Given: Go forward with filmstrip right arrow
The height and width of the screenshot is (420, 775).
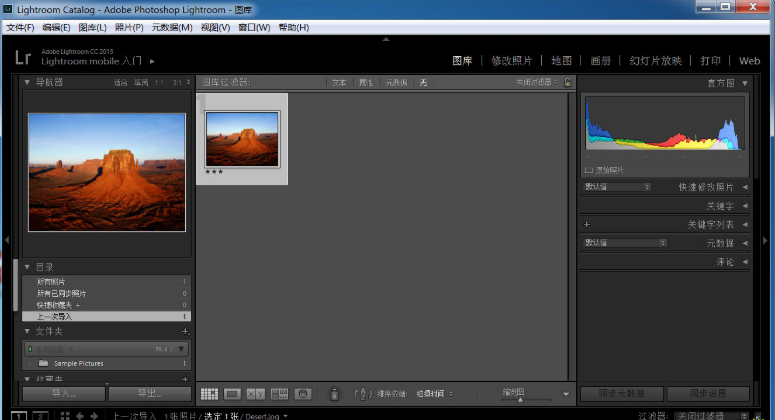Looking at the screenshot, I should pyautogui.click(x=94, y=416).
